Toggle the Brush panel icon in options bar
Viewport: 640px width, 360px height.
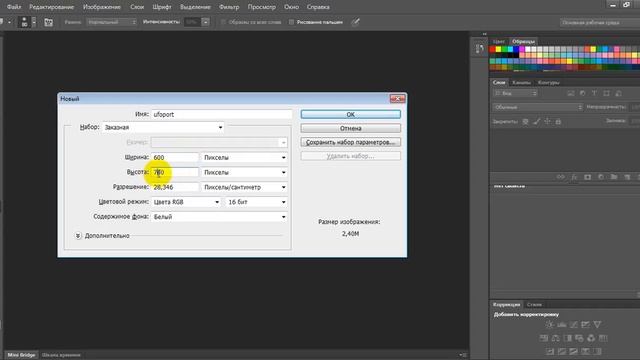(x=49, y=22)
